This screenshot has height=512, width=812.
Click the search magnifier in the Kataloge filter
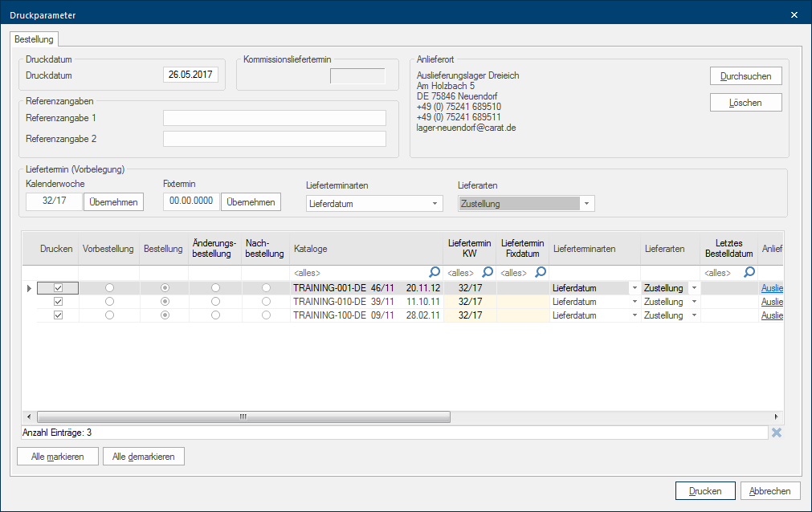(435, 272)
